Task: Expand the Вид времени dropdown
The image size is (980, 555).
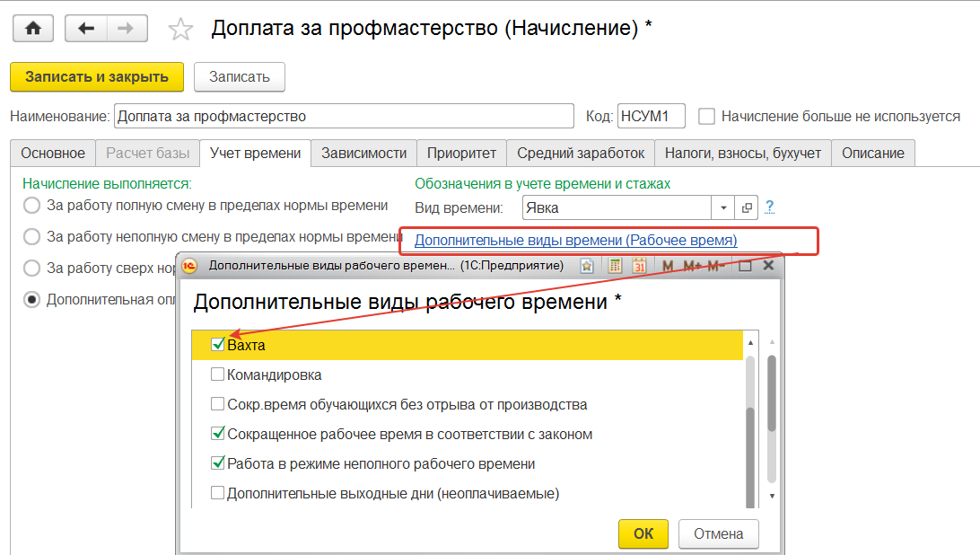Action: pyautogui.click(x=723, y=207)
